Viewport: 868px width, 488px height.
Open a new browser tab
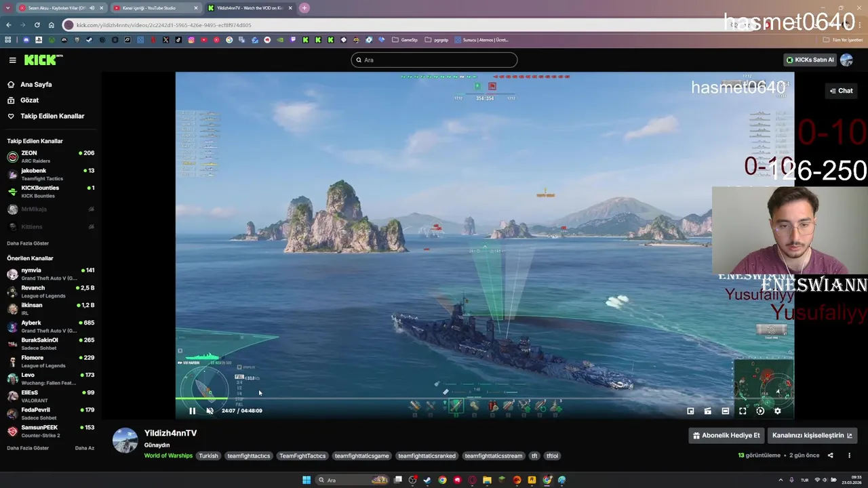pyautogui.click(x=304, y=8)
